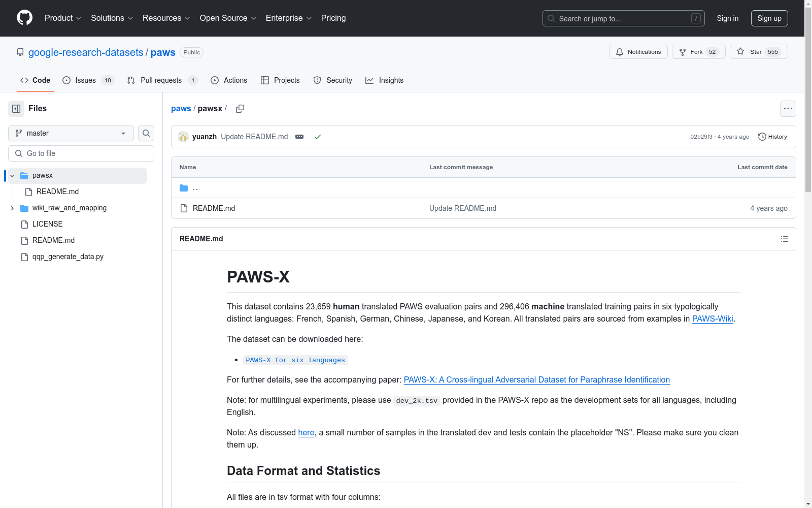Click the Sign in link
Screen dimensions: 812x508
pos(728,18)
